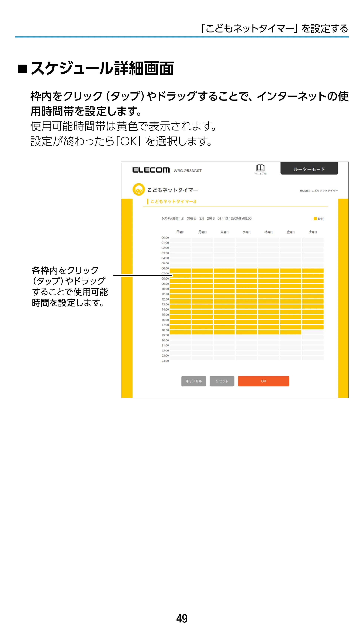The height and width of the screenshot is (637, 364).
Task: Open the HOME breadcrumb link
Action: coord(304,191)
